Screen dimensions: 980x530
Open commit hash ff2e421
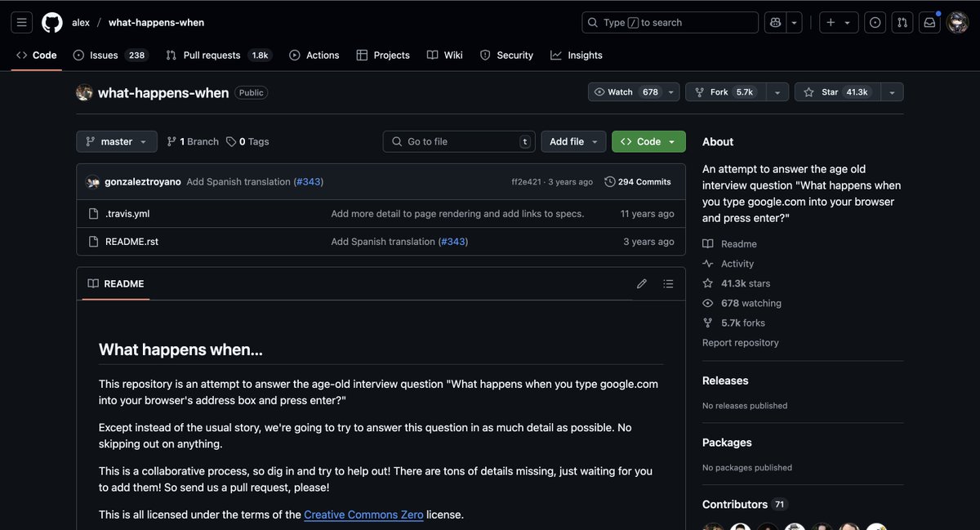[526, 182]
